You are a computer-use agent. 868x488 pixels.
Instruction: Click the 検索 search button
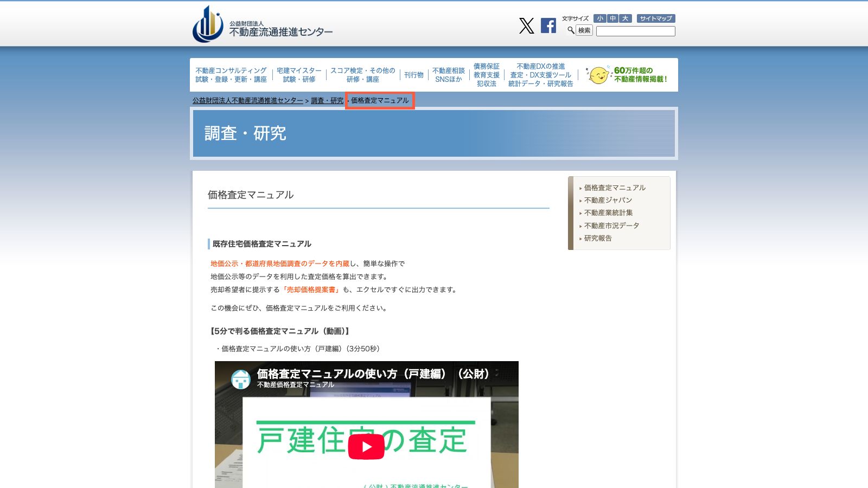pyautogui.click(x=584, y=30)
